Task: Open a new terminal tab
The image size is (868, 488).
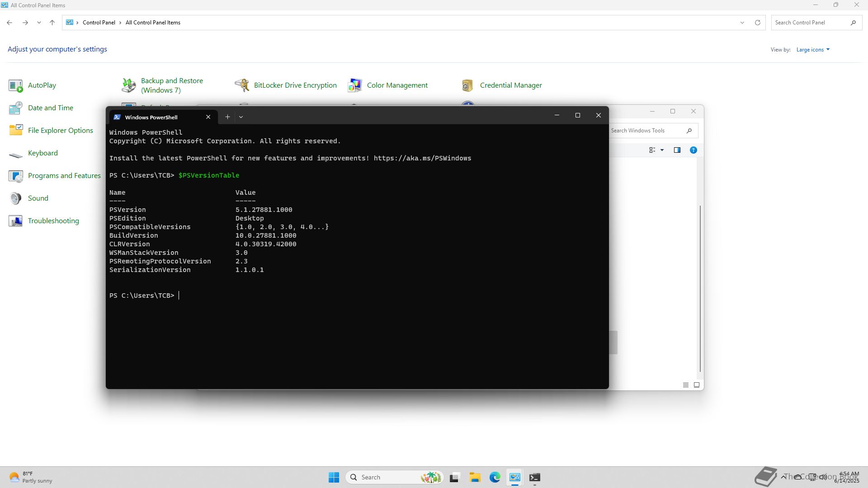Action: pyautogui.click(x=227, y=117)
